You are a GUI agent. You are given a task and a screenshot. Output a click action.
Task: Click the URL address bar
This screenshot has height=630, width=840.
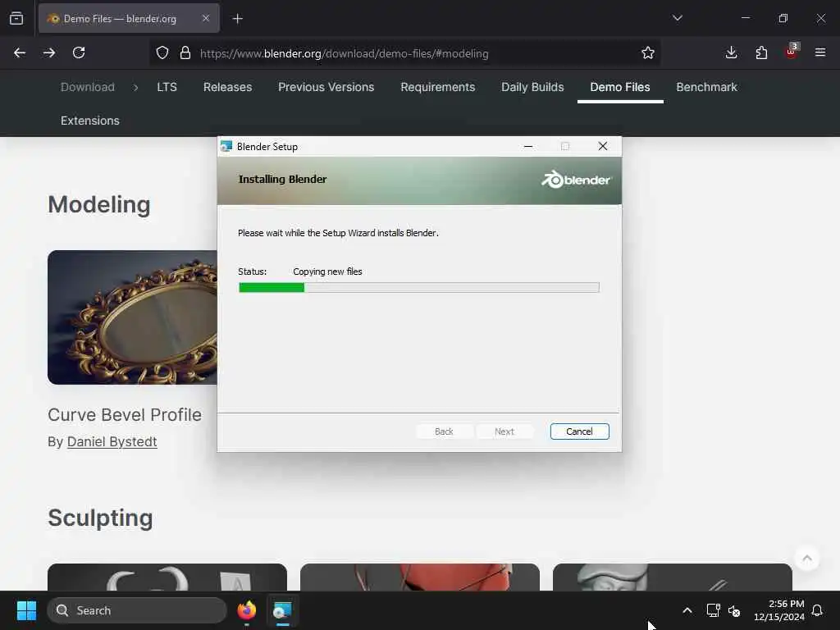click(x=404, y=53)
